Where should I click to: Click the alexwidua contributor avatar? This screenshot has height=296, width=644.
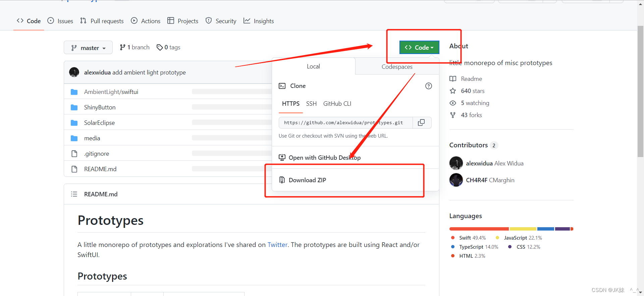(456, 163)
